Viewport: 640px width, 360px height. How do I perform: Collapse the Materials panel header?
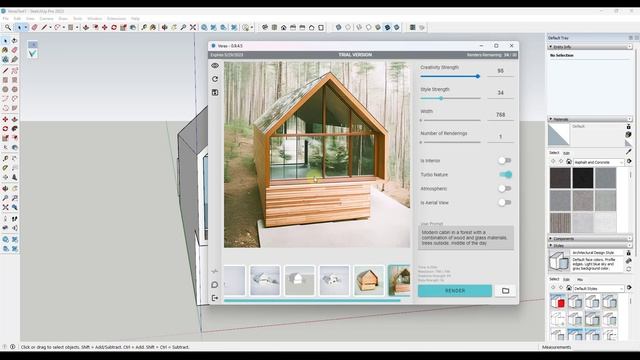click(x=590, y=119)
